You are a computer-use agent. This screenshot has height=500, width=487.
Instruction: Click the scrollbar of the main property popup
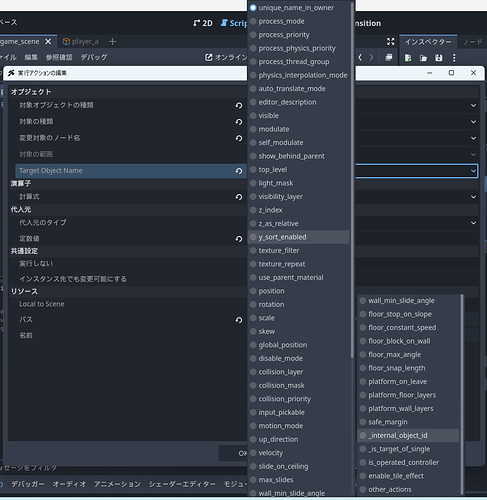coord(352,180)
